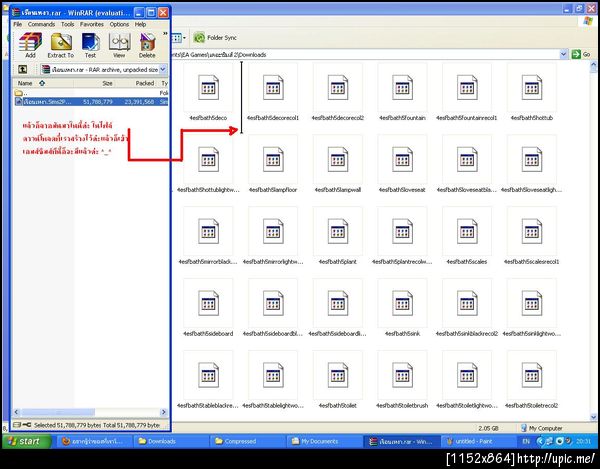Open the Help menu in WinRAR
The width and height of the screenshot is (600, 469).
tap(140, 24)
